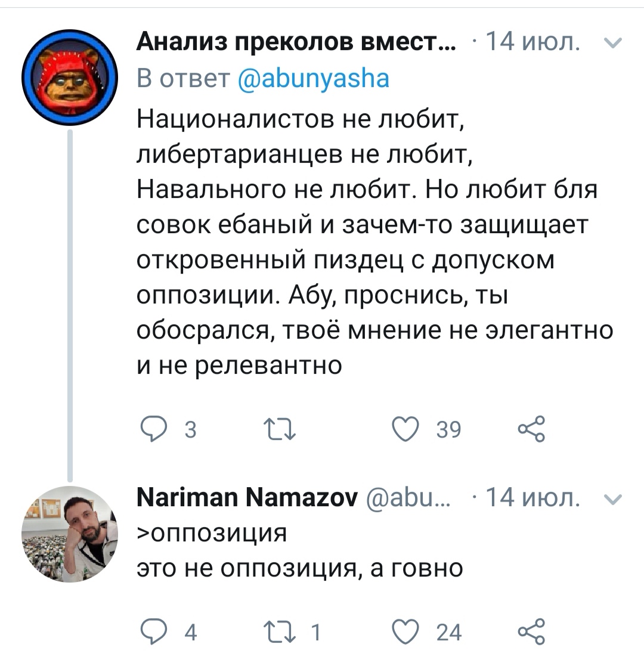The image size is (644, 663).
Task: View Nariman Namazov's profile photo
Action: (x=70, y=533)
